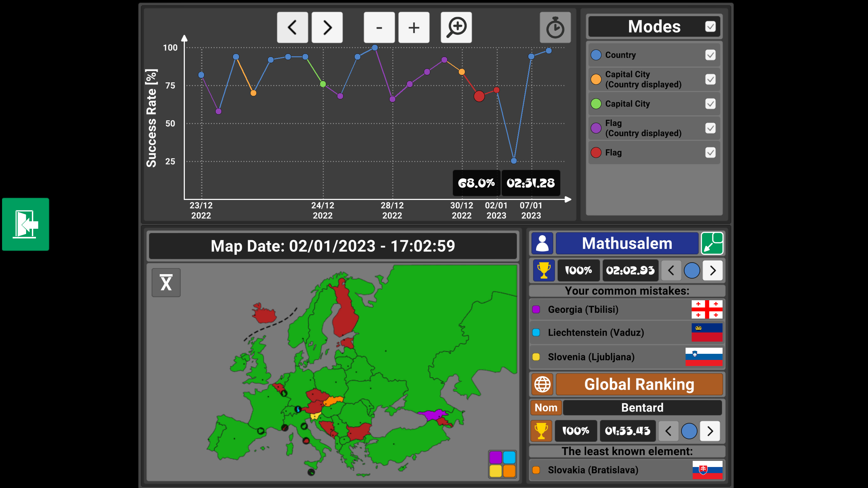This screenshot has height=488, width=868.
Task: Disable the Flag mode checkbox
Action: (x=710, y=152)
